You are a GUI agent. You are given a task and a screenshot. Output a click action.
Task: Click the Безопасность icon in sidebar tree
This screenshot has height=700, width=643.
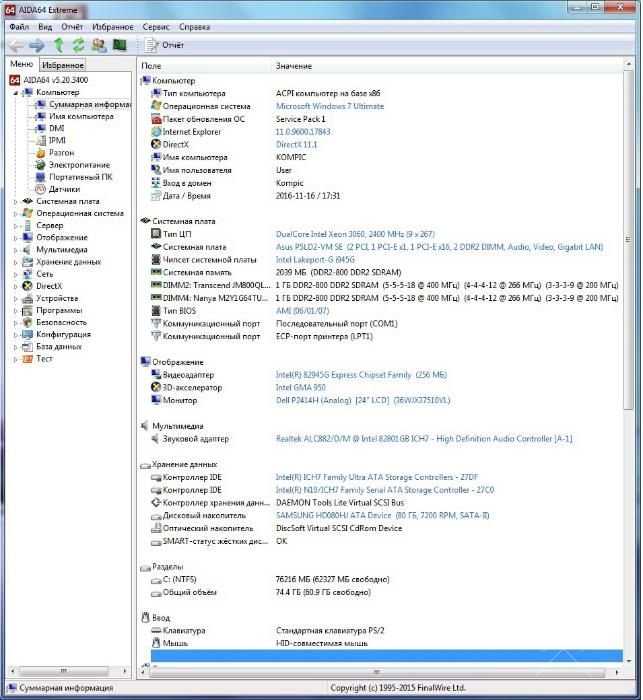click(x=28, y=322)
